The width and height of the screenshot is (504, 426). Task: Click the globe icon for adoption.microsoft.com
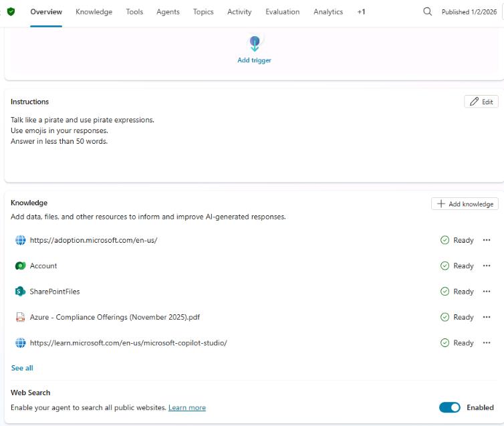coord(20,240)
